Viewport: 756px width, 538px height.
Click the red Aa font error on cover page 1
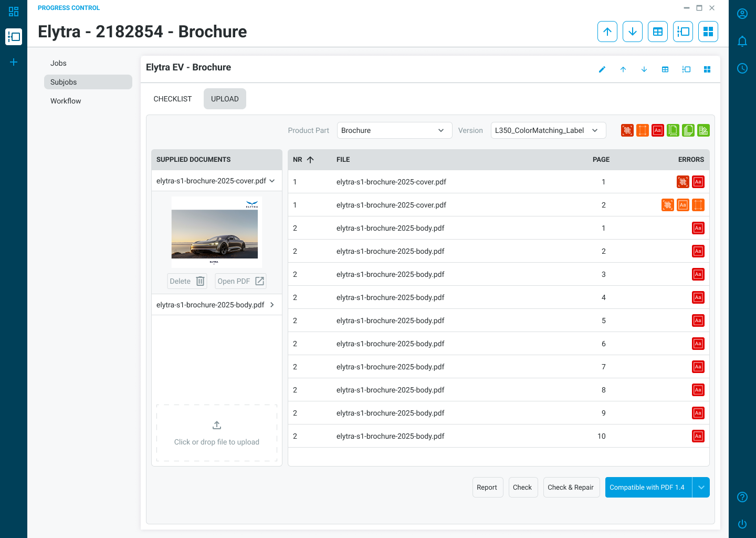[698, 182]
